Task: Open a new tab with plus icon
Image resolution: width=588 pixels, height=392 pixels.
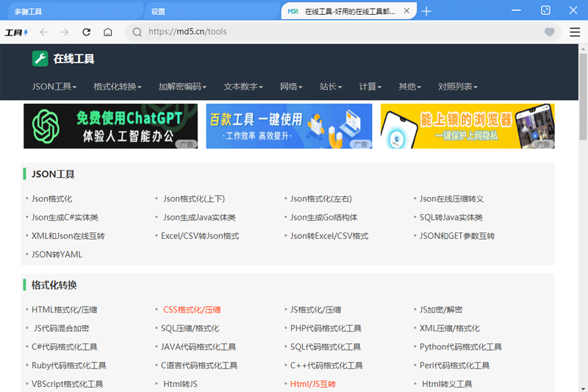Action: (x=426, y=11)
